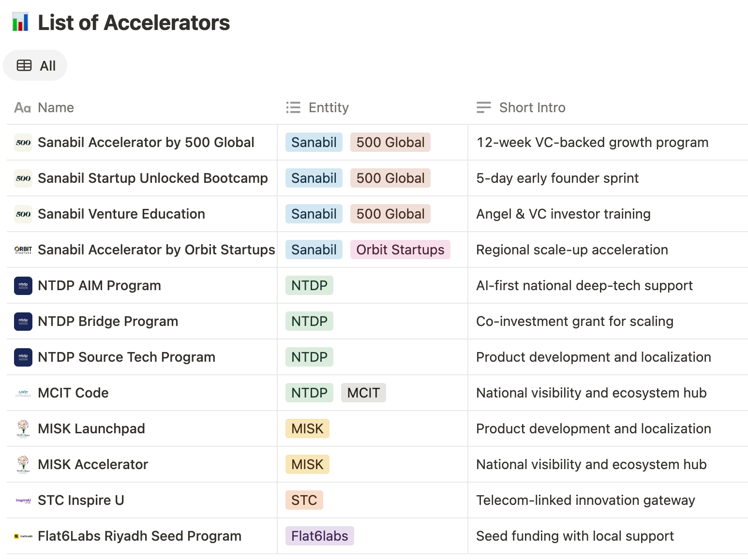Click 'Regional scale-up acceleration' cell
The image size is (748, 560).
(608, 250)
